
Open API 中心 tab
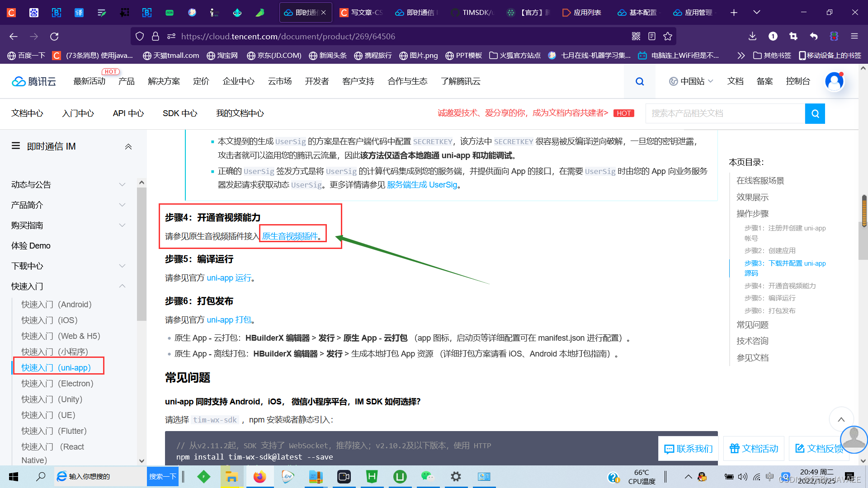coord(128,113)
